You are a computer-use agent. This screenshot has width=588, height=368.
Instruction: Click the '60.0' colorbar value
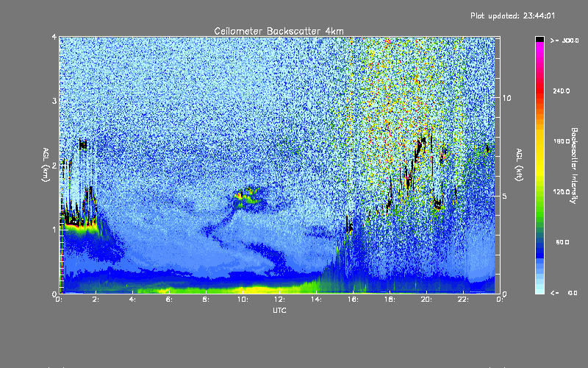pos(562,242)
